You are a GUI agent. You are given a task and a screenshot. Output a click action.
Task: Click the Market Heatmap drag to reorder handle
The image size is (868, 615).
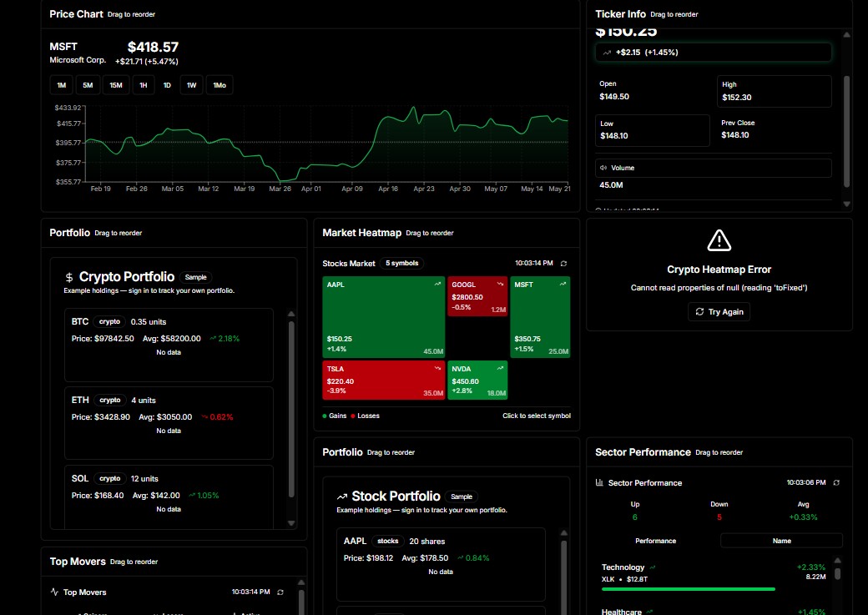tap(430, 233)
